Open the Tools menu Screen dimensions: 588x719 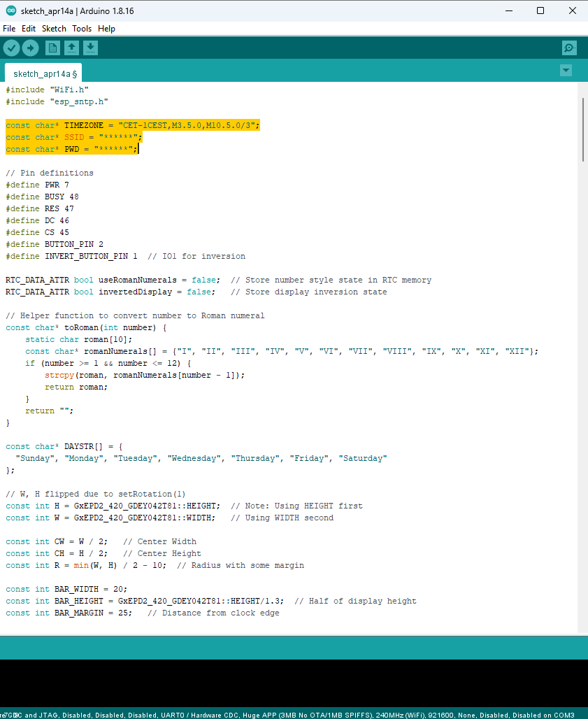pyautogui.click(x=82, y=29)
